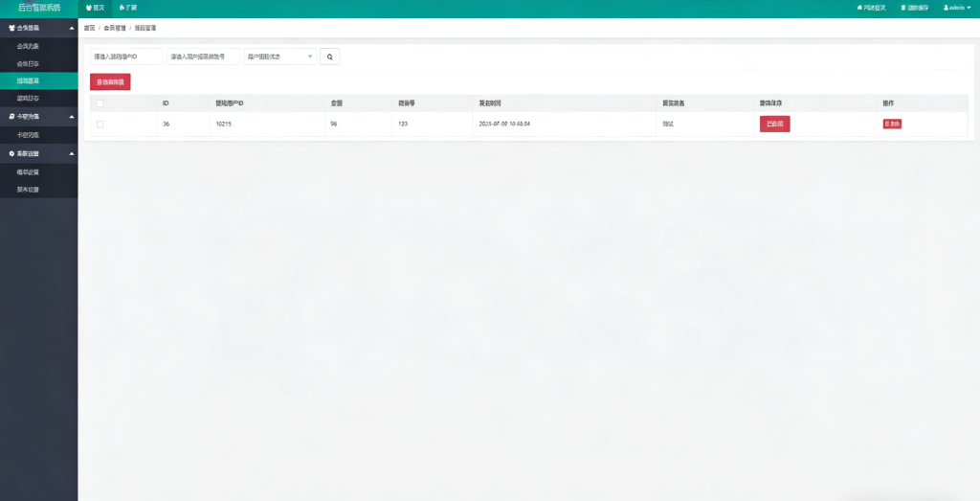
Task: Check the checkbox for row ID 36
Action: [x=100, y=124]
